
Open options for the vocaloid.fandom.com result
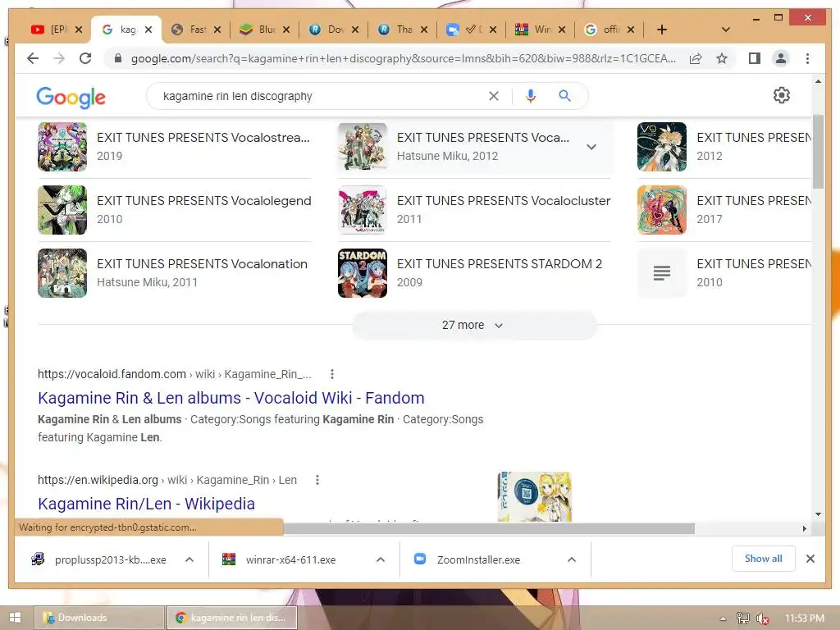(x=332, y=374)
